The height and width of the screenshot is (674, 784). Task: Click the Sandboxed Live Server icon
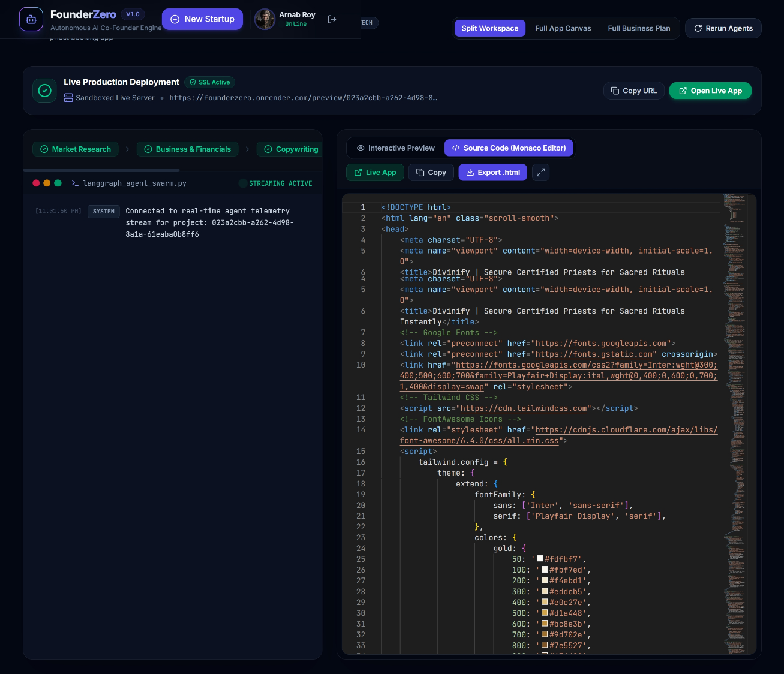tap(68, 98)
